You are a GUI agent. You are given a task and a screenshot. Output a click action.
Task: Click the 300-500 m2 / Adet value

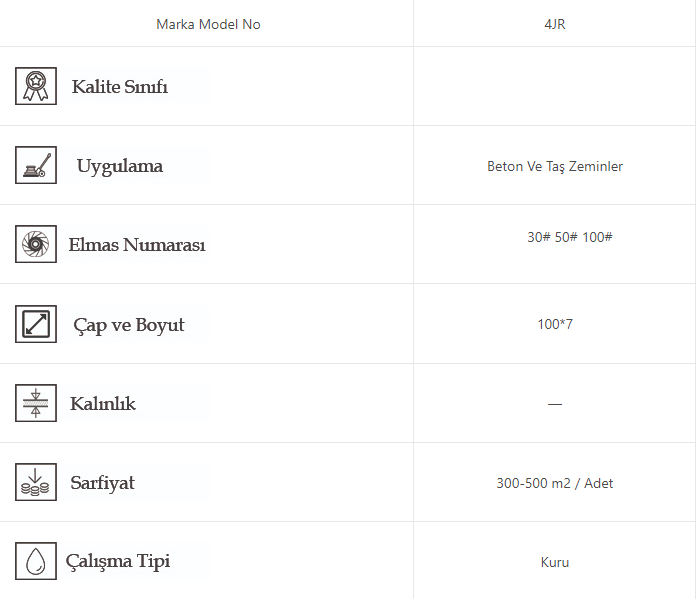click(x=555, y=483)
